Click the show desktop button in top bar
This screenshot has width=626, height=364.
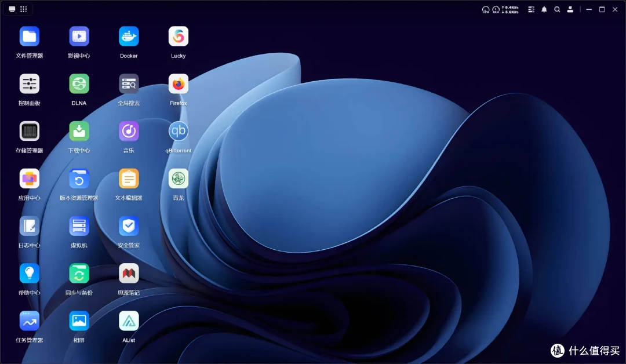click(12, 9)
